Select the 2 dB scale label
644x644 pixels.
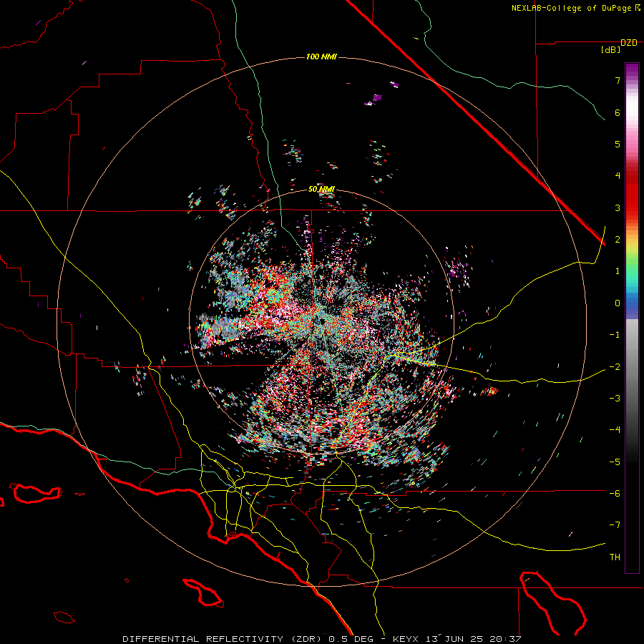coord(618,239)
